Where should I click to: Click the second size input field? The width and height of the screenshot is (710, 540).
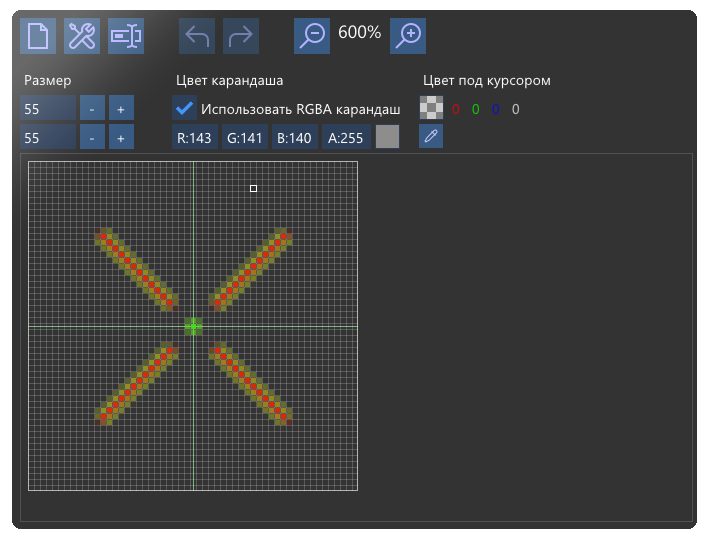tap(48, 137)
